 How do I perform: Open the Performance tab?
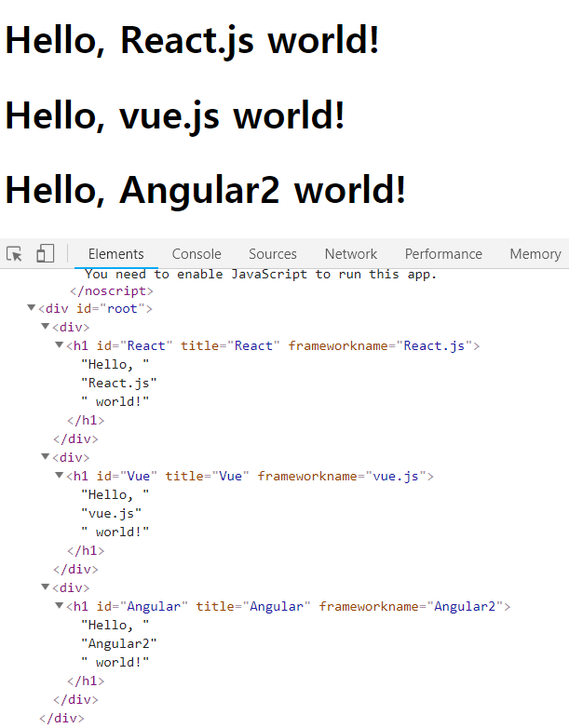(x=443, y=254)
